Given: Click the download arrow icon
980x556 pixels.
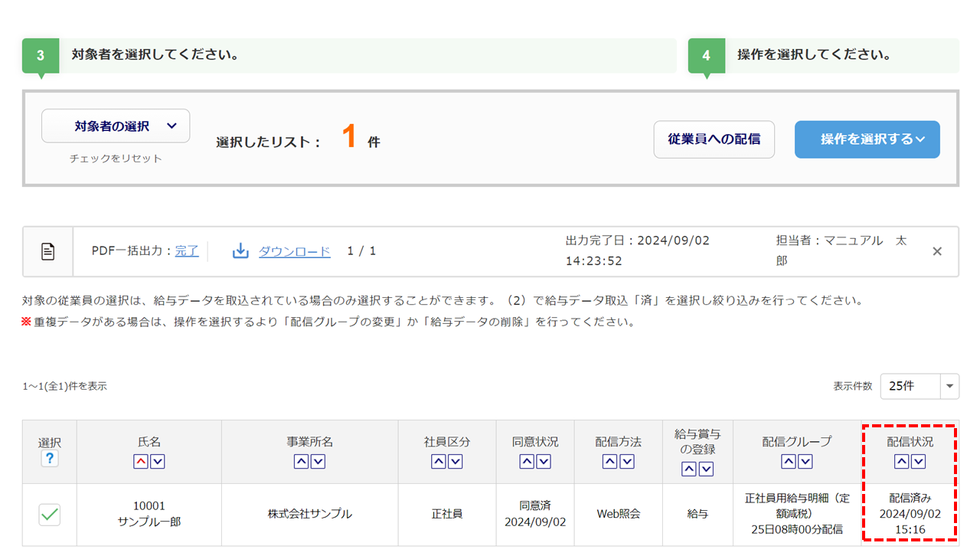Looking at the screenshot, I should pyautogui.click(x=240, y=251).
